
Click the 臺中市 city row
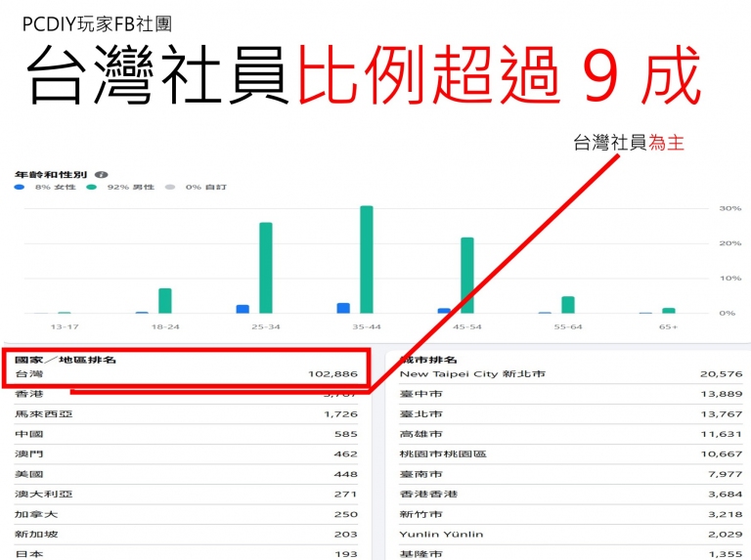click(570, 394)
